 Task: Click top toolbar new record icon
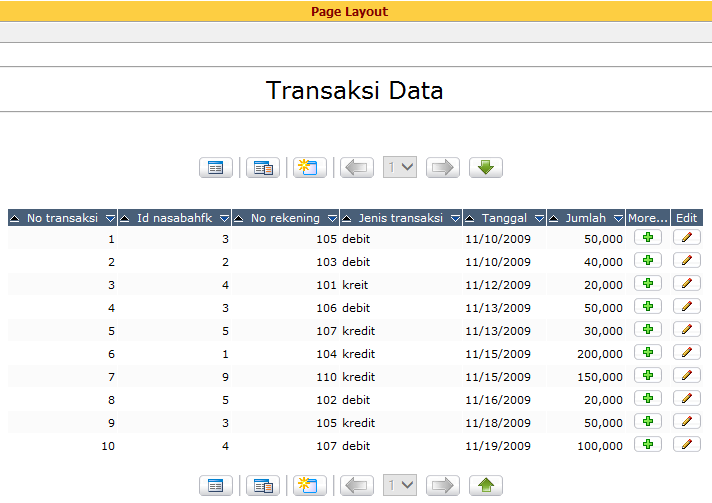tap(310, 168)
